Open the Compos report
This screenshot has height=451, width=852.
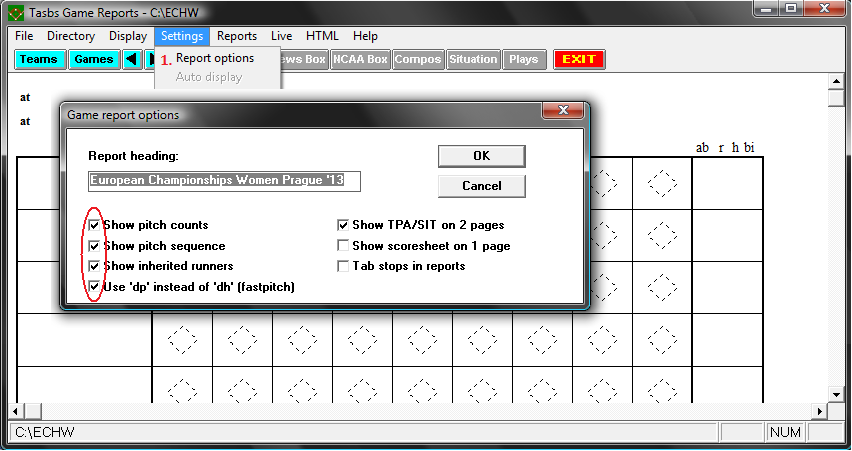coord(417,59)
